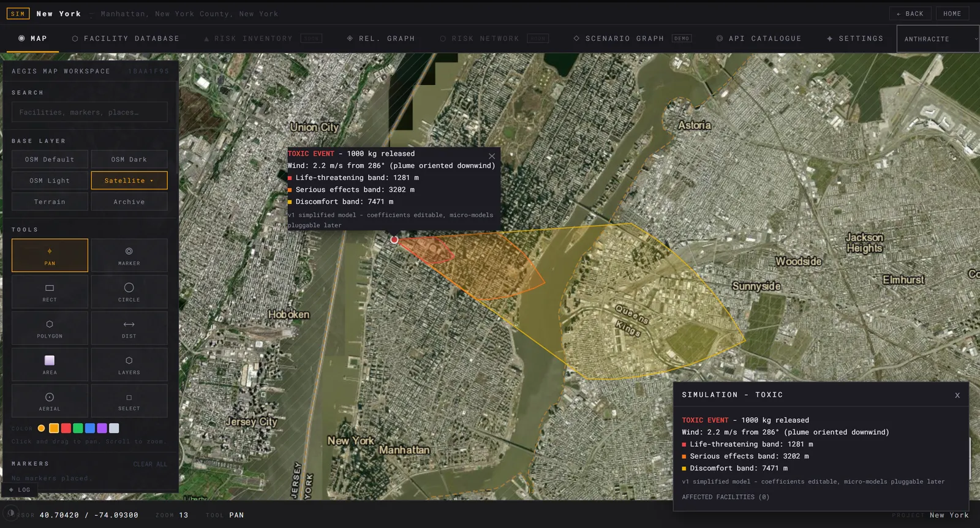
Task: Pick the green color swatch
Action: 78,428
